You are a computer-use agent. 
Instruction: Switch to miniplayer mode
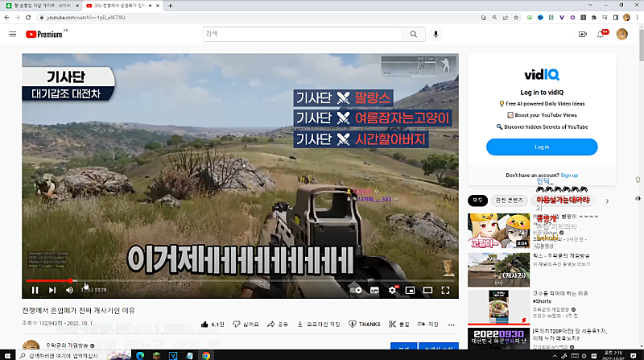click(x=410, y=290)
